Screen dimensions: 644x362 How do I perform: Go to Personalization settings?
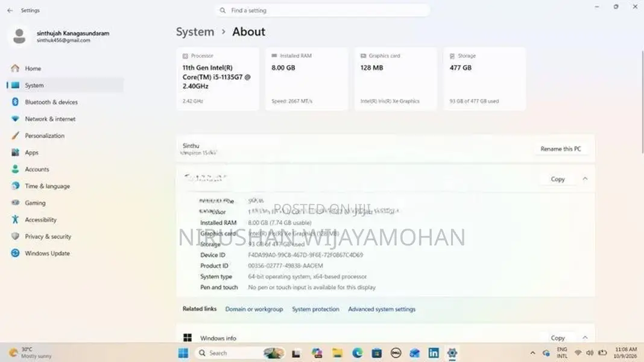(65, 136)
